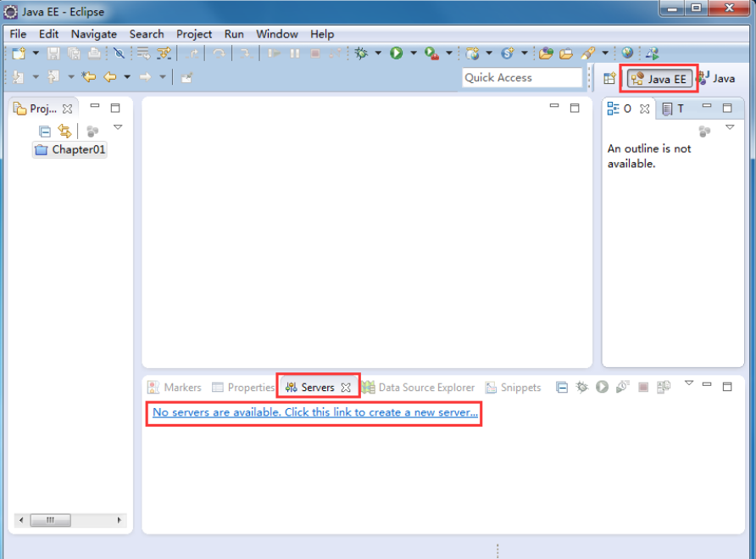Screen dimensions: 756x559
Task: Click the Resume debug icon
Action: tap(274, 53)
